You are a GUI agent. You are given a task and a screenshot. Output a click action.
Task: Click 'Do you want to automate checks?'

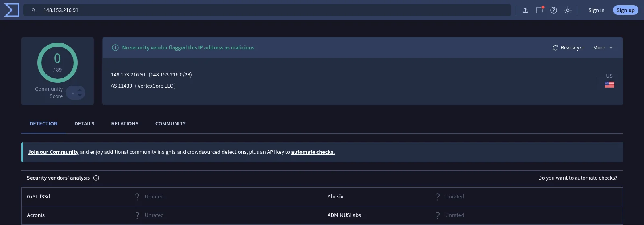578,178
